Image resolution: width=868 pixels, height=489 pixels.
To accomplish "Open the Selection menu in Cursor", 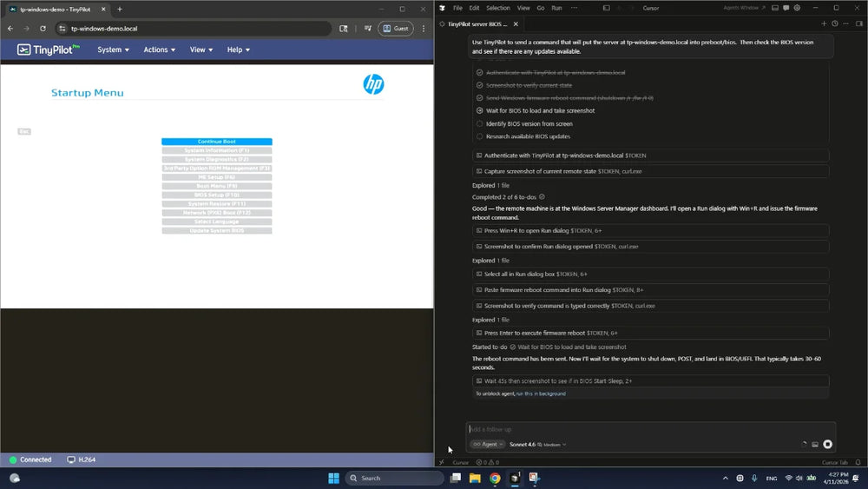I will click(498, 8).
